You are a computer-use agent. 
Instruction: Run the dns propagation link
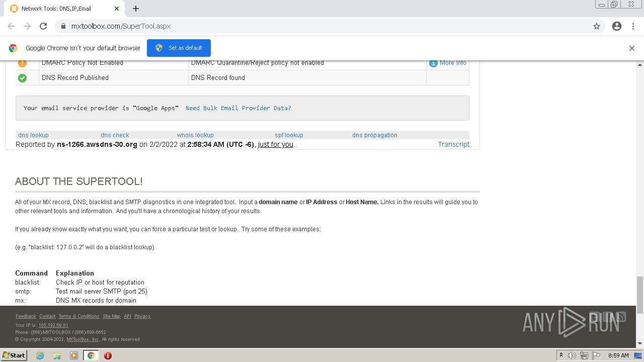(x=375, y=135)
